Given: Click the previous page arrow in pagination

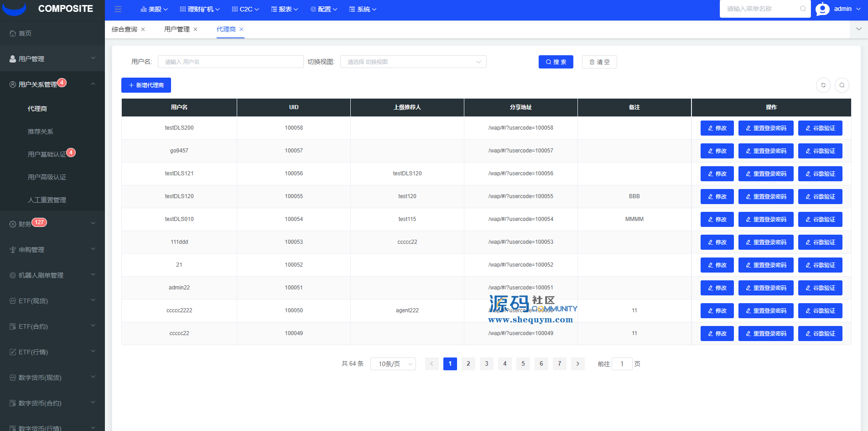Looking at the screenshot, I should [x=432, y=364].
